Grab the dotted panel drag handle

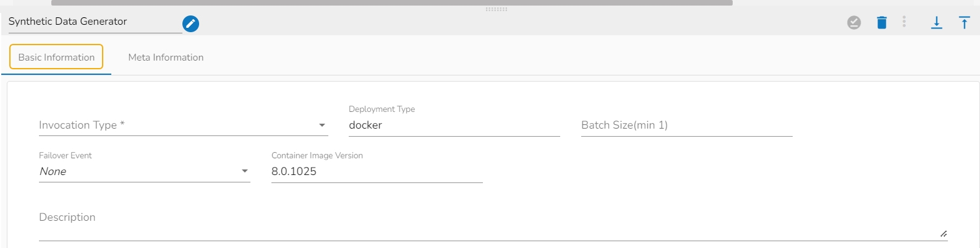click(496, 9)
